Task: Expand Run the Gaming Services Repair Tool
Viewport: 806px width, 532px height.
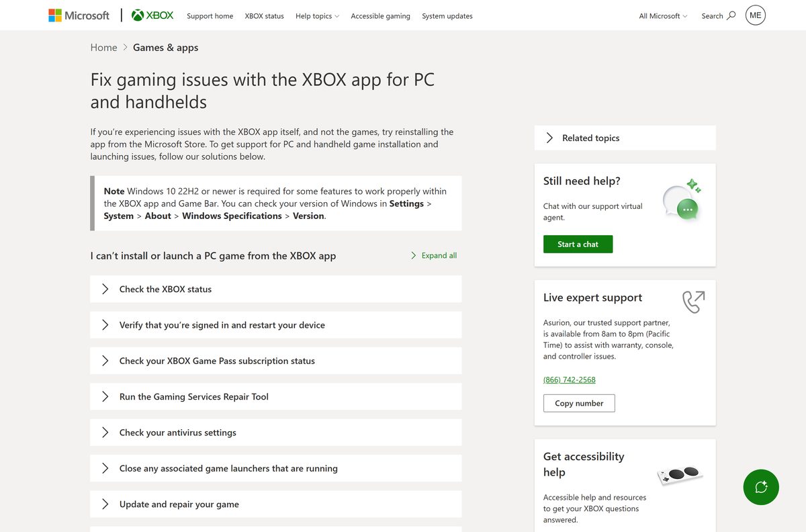Action: [275, 396]
